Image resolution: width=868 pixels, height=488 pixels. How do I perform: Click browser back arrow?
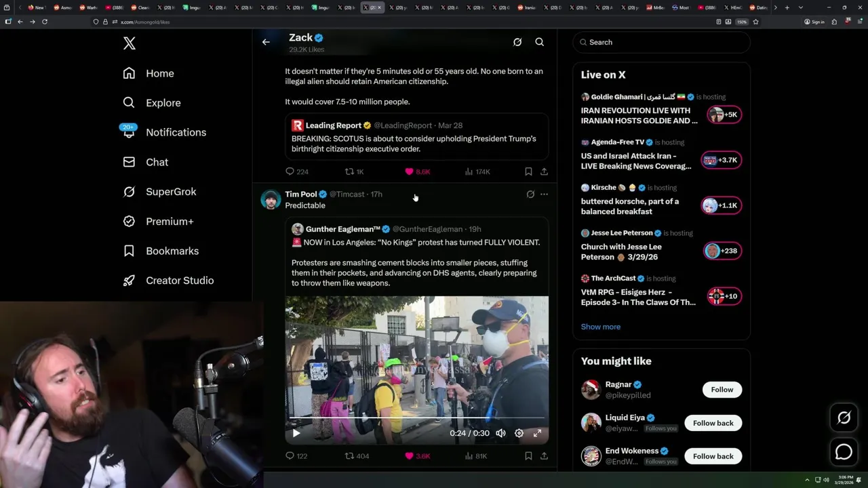20,22
